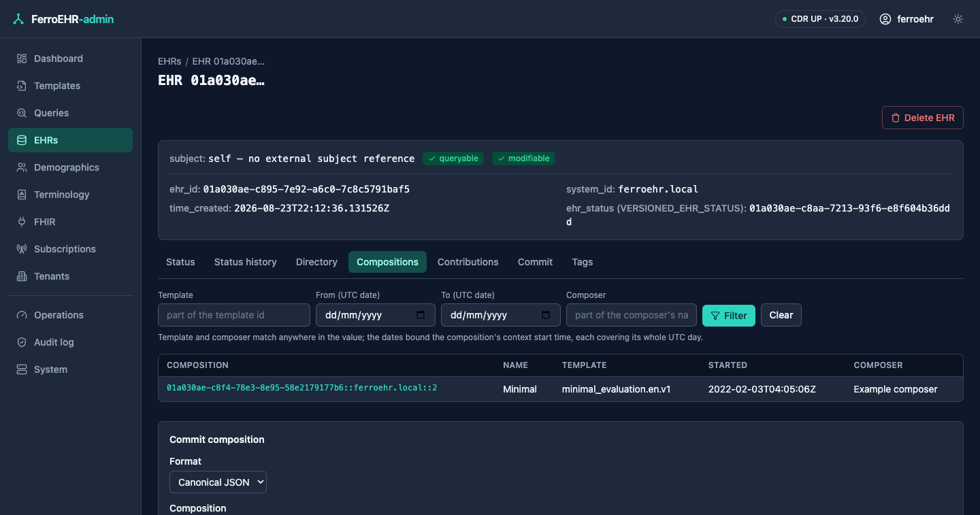Click the Clear filter button

pyautogui.click(x=781, y=315)
